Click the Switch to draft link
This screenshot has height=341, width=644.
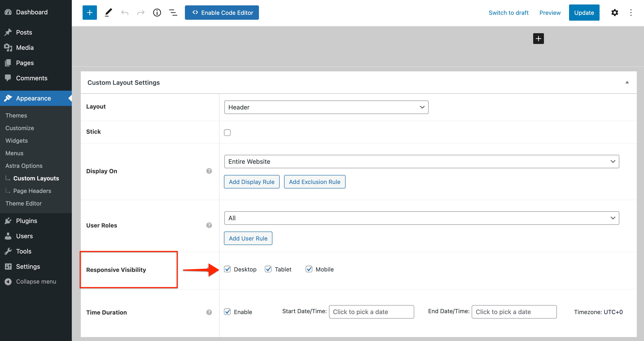pos(508,13)
